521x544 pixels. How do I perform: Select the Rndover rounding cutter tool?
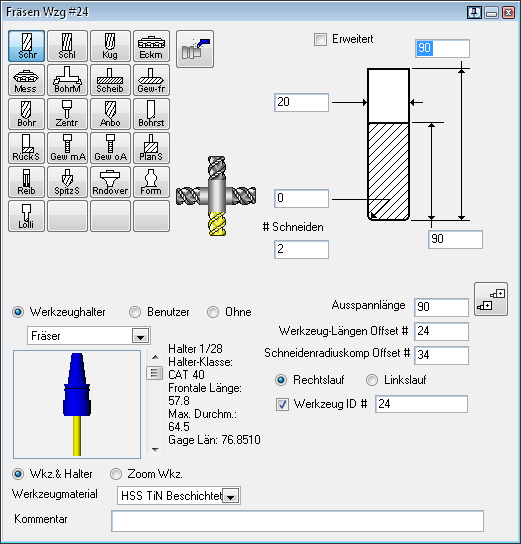(x=110, y=182)
